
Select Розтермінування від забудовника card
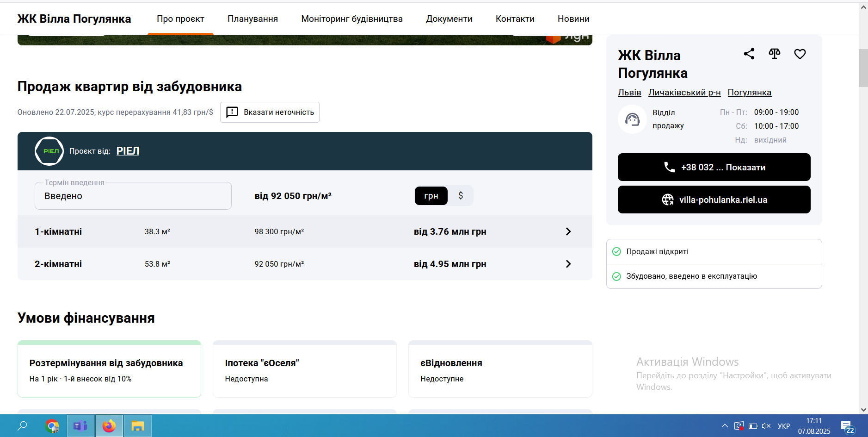coord(109,369)
